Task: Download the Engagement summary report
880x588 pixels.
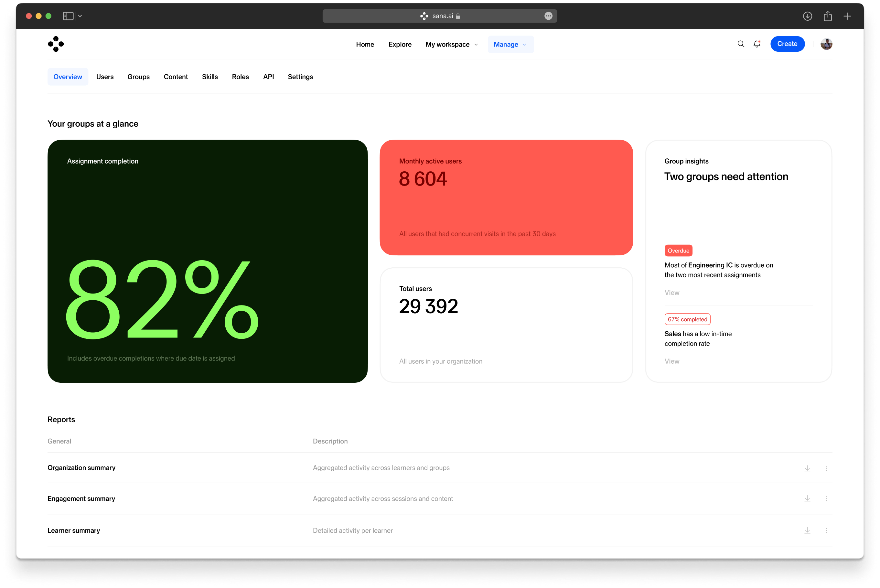Action: point(807,498)
